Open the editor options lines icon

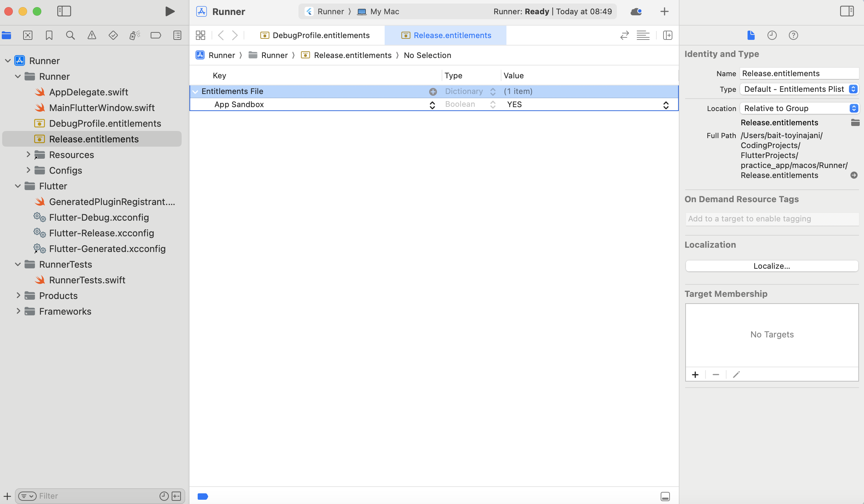(x=643, y=35)
